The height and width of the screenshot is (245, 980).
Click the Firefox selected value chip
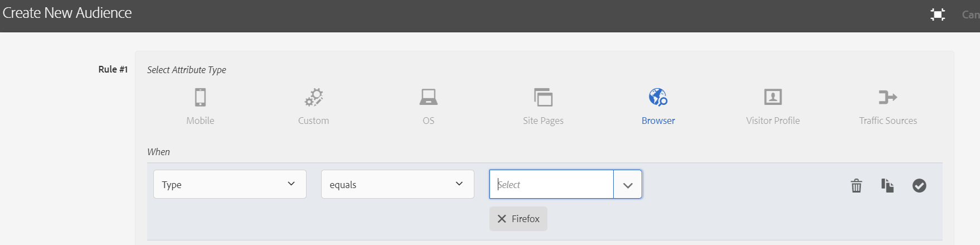pyautogui.click(x=525, y=219)
